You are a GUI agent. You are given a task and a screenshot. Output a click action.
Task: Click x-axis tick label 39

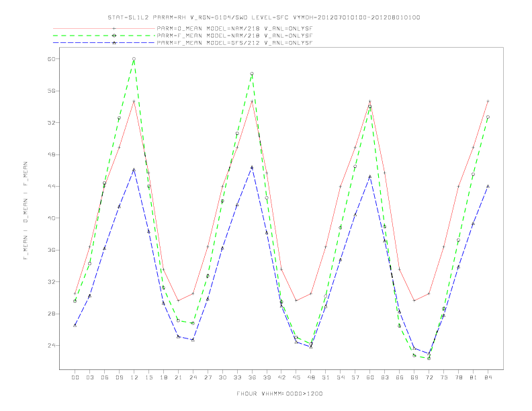click(267, 377)
